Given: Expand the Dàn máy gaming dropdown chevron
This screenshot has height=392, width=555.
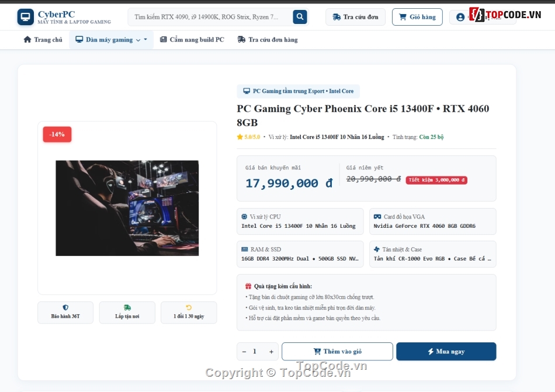Looking at the screenshot, I should click(x=138, y=40).
